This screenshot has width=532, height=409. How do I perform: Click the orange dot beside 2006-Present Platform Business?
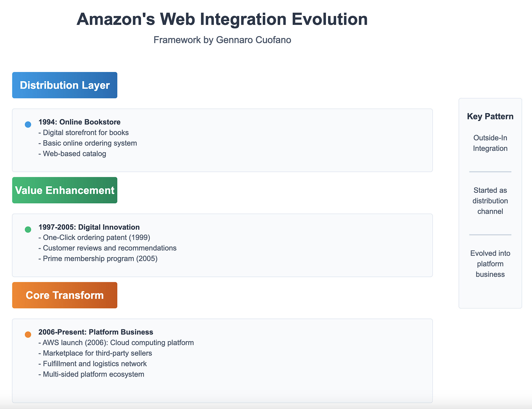click(x=28, y=335)
